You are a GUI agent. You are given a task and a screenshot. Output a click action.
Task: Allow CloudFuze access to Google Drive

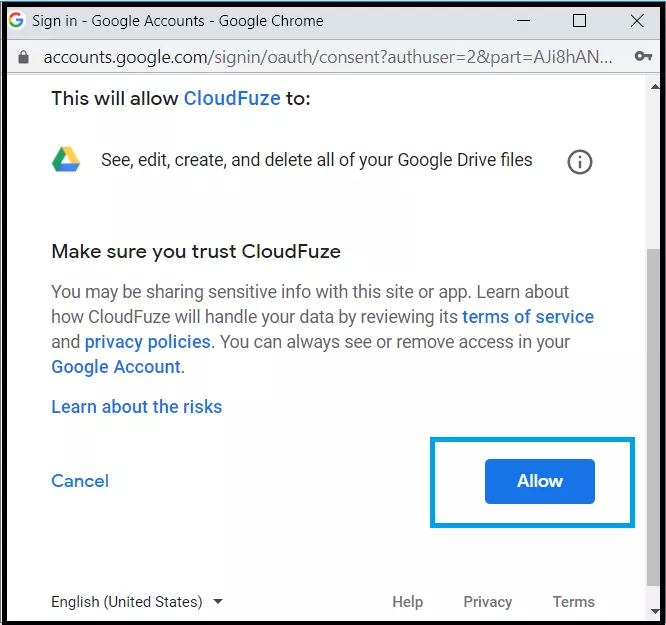(x=539, y=481)
